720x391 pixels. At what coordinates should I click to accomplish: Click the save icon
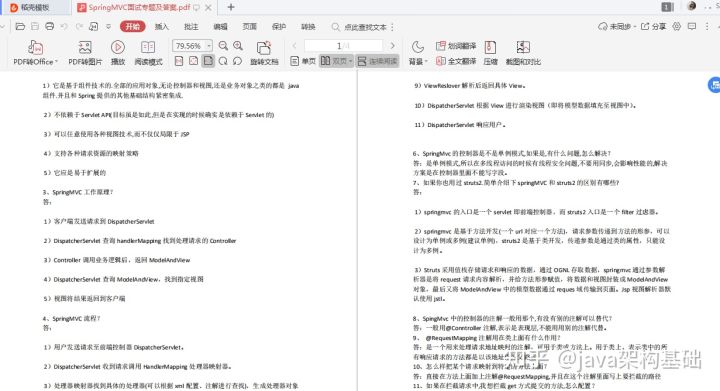tap(35, 27)
